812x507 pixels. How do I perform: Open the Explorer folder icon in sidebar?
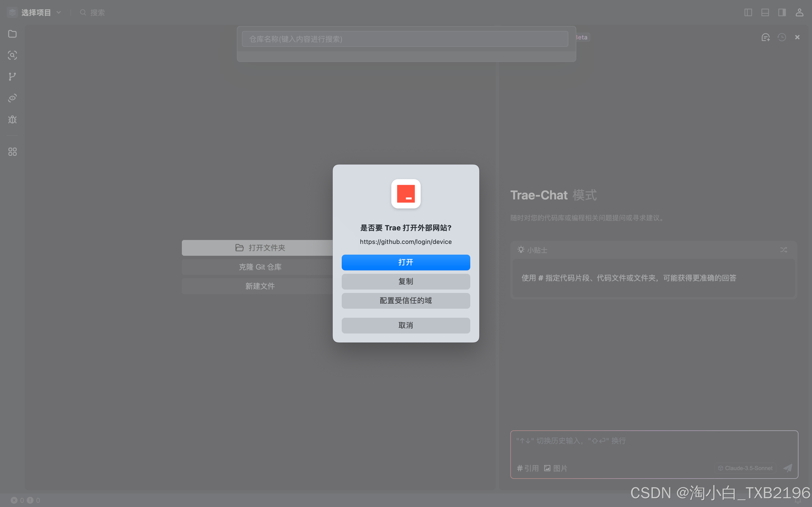[x=12, y=34]
